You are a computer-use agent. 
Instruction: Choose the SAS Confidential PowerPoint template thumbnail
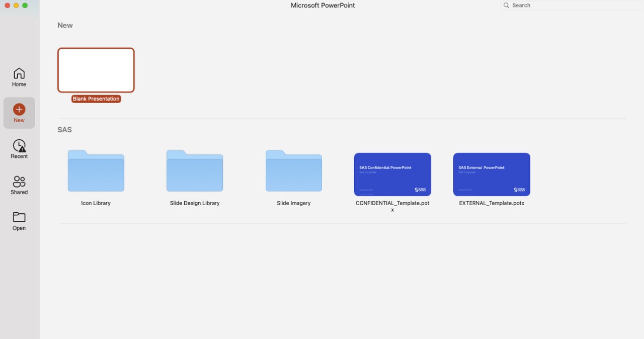click(392, 174)
